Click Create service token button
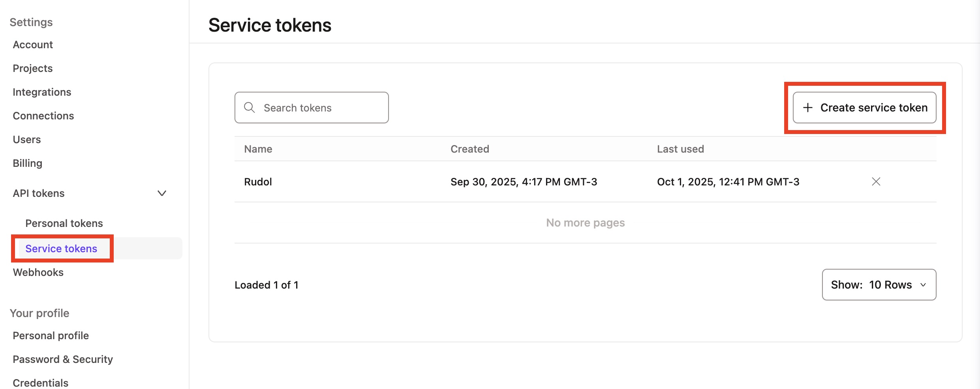The width and height of the screenshot is (980, 389). tap(865, 108)
